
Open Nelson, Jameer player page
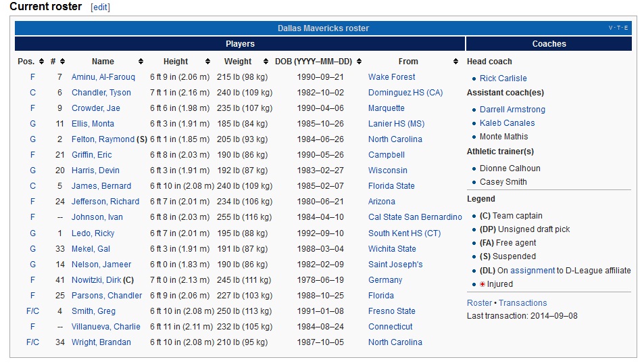click(101, 265)
